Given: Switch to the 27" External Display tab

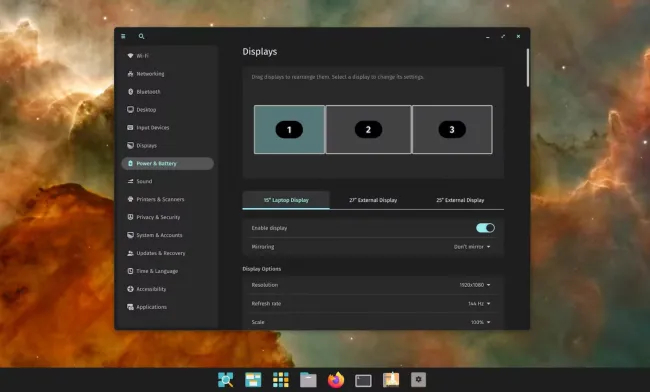Looking at the screenshot, I should (373, 200).
